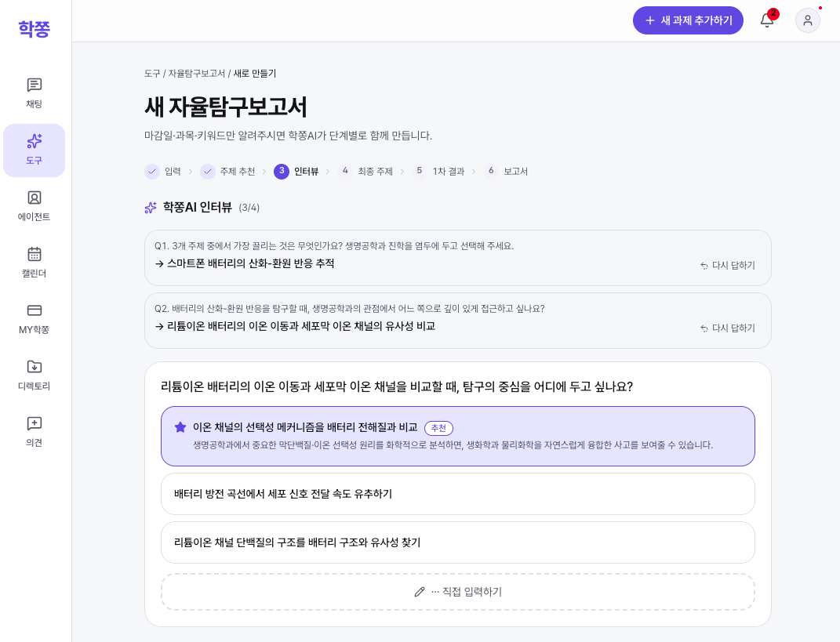Select 리튬이온 채널 단백질의 구조 option
This screenshot has width=840, height=642.
(x=458, y=542)
